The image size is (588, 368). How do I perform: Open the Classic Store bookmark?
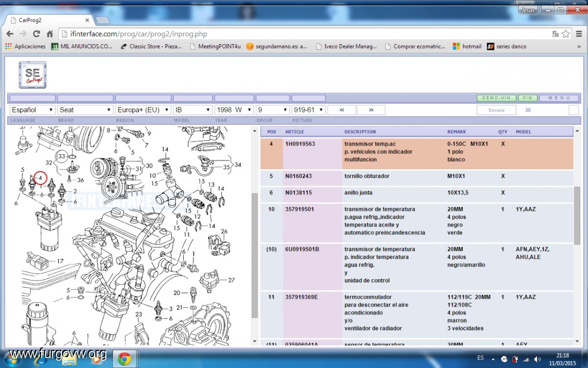pyautogui.click(x=150, y=47)
